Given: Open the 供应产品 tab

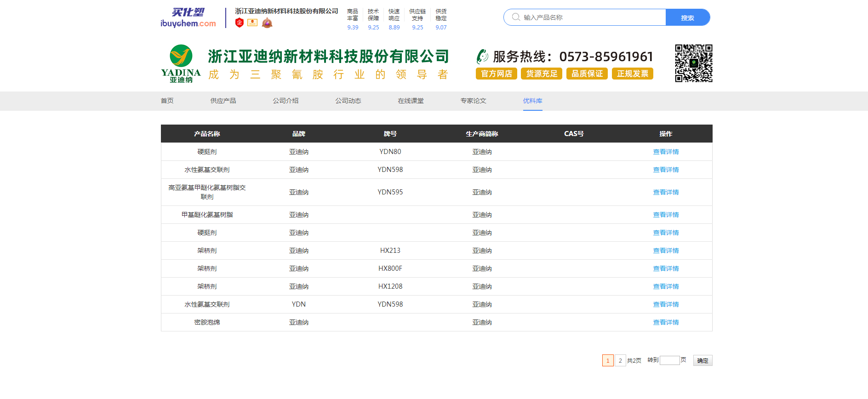Looking at the screenshot, I should pos(223,101).
